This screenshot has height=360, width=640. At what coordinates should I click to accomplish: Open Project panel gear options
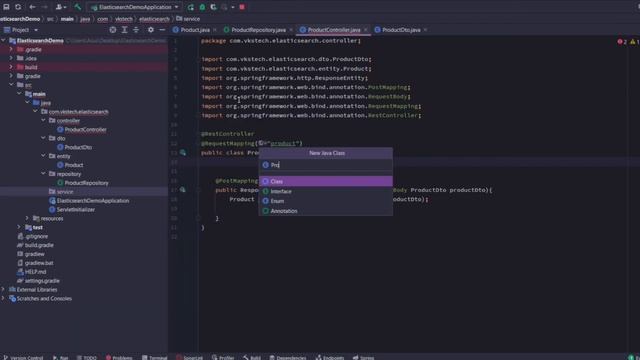point(151,30)
